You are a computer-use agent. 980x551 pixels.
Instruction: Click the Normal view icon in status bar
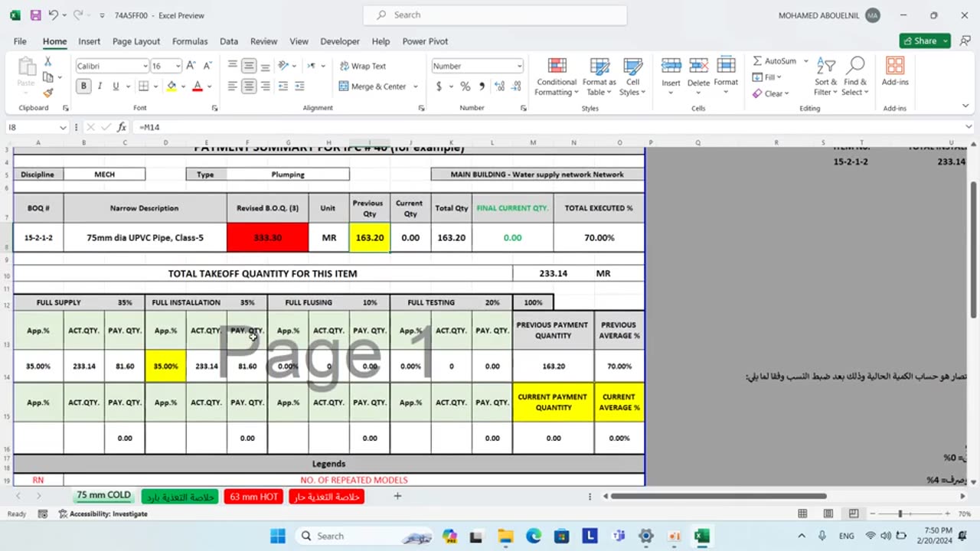click(x=802, y=514)
